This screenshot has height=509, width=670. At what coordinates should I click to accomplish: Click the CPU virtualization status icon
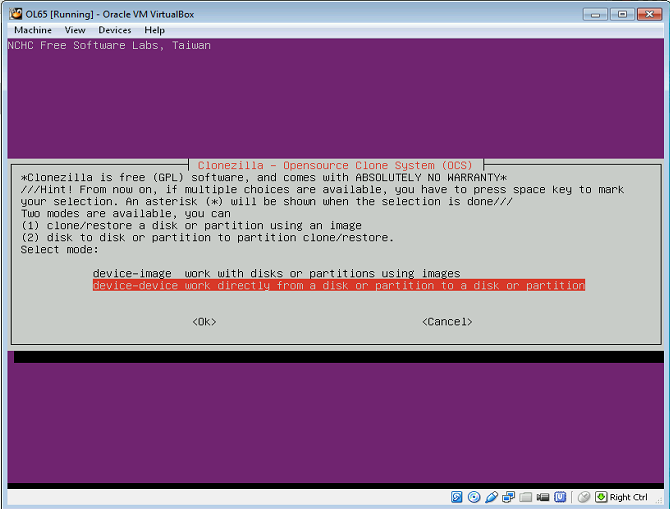coord(560,497)
